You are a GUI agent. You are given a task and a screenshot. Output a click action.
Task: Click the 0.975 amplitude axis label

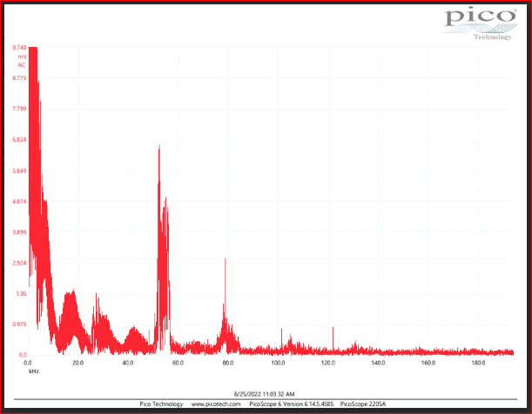pos(19,324)
